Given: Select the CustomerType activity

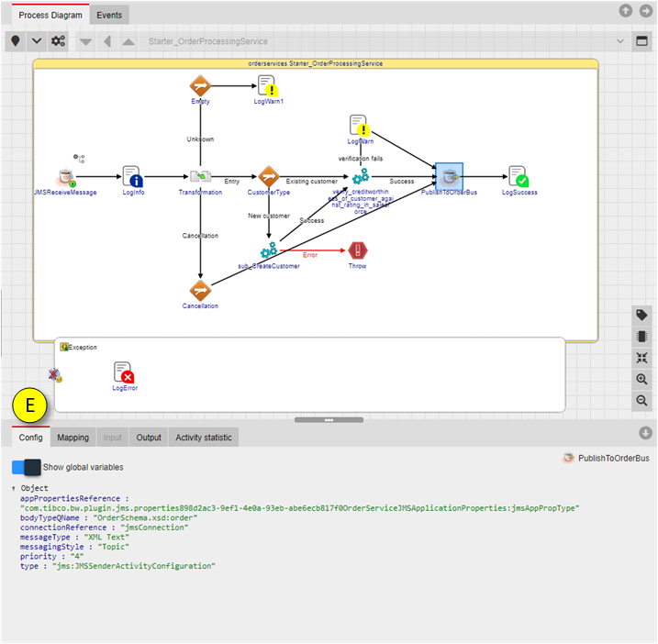Looking at the screenshot, I should [x=269, y=177].
